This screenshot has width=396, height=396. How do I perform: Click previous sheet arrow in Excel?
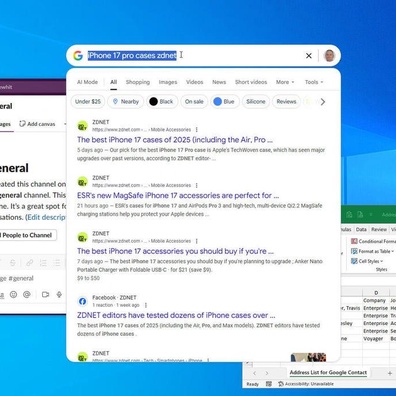pos(254,373)
